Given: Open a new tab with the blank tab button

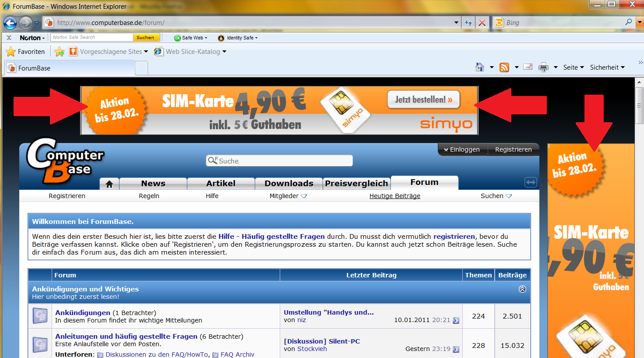Looking at the screenshot, I should [x=141, y=68].
